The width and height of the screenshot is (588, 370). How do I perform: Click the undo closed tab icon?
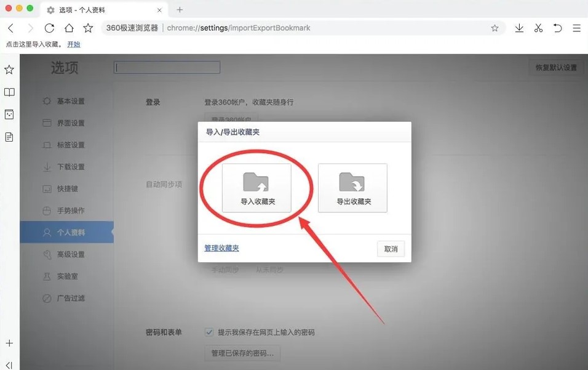click(x=557, y=28)
